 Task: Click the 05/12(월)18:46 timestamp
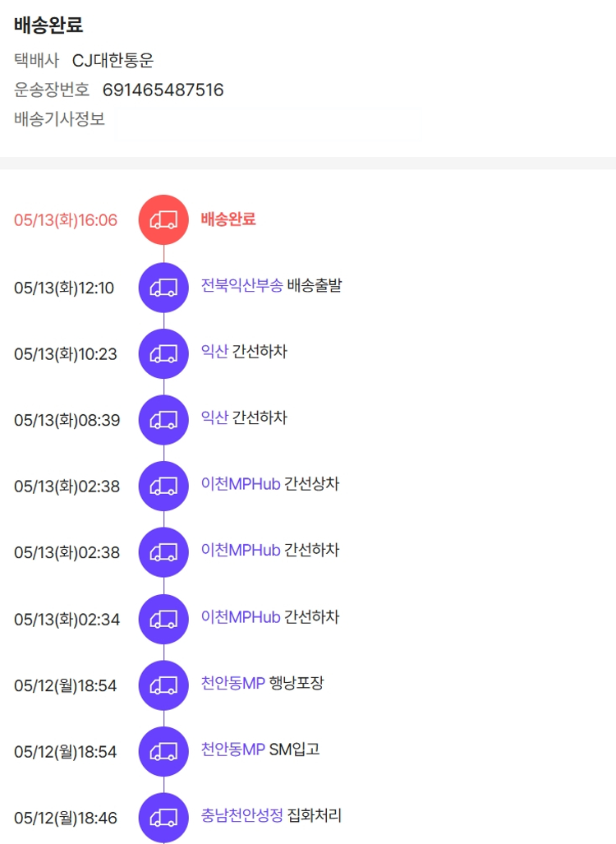tap(66, 818)
